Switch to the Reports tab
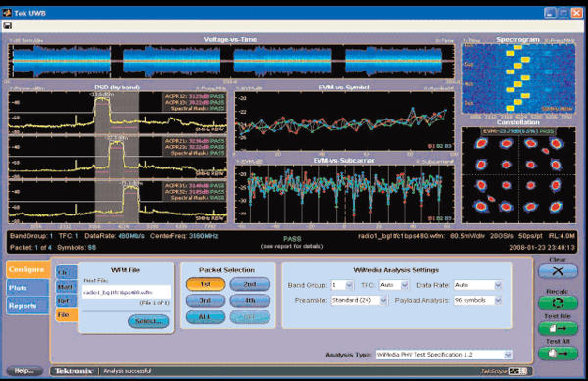The width and height of the screenshot is (588, 381). [x=27, y=306]
